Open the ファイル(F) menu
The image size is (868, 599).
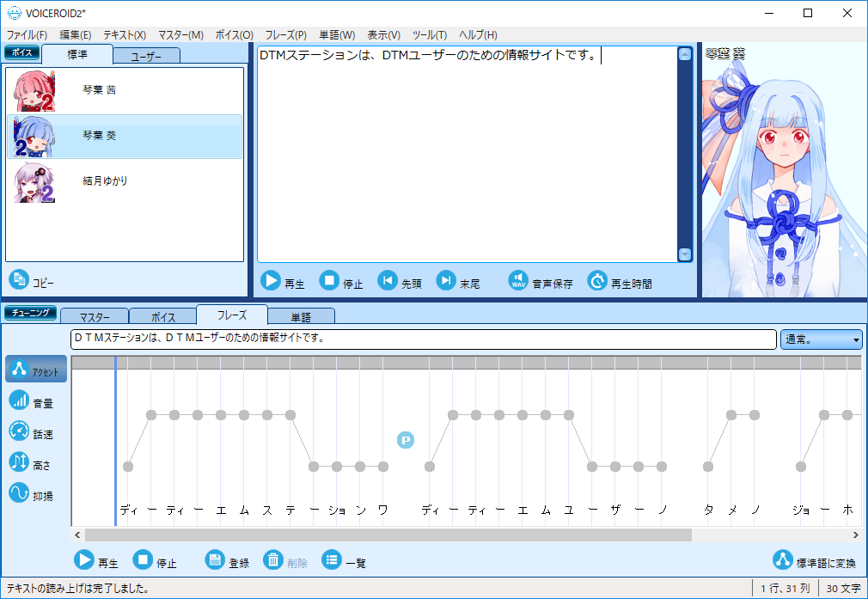pos(27,35)
